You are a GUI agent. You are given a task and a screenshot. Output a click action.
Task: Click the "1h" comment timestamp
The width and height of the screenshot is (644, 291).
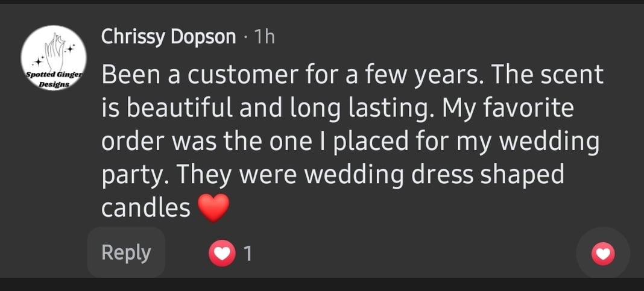point(264,37)
